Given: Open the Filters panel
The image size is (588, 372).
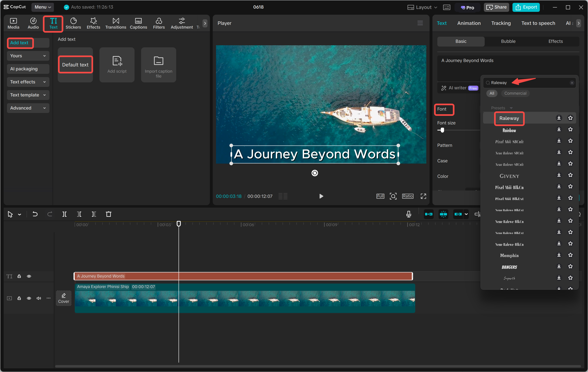Looking at the screenshot, I should (x=159, y=23).
